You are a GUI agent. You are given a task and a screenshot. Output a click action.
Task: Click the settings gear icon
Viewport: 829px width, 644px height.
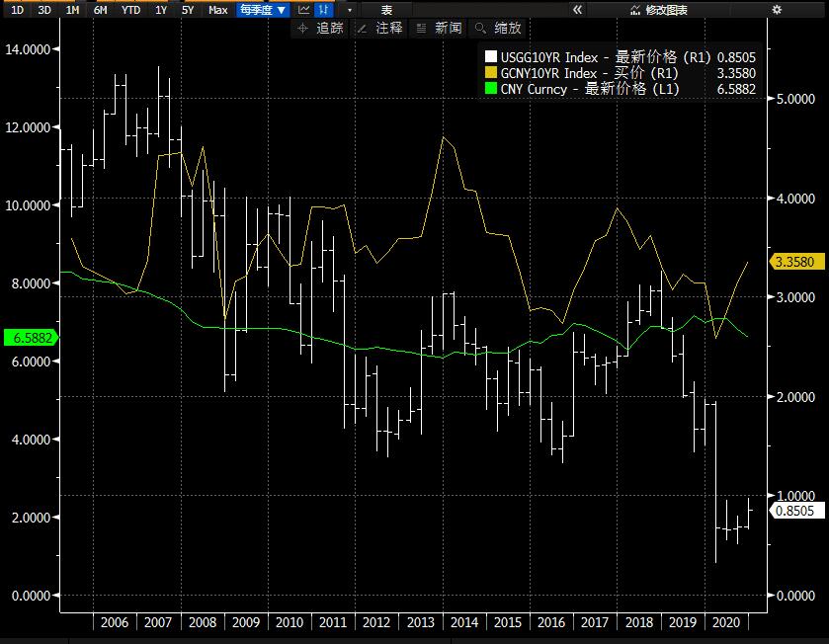pyautogui.click(x=777, y=10)
